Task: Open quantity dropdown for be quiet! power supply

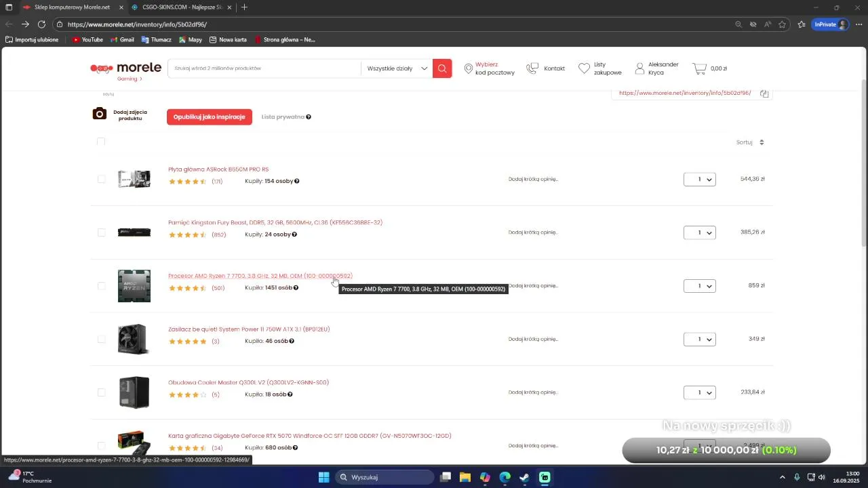Action: tap(700, 339)
